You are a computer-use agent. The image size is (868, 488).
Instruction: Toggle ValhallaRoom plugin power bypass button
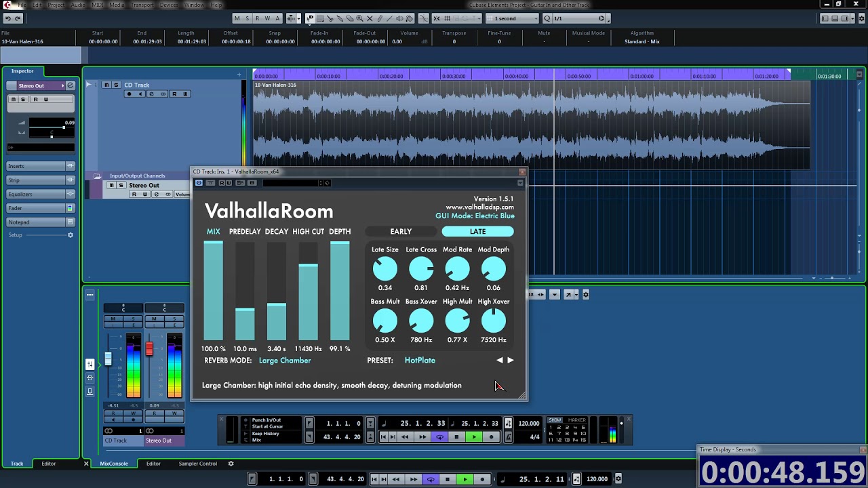pos(199,183)
